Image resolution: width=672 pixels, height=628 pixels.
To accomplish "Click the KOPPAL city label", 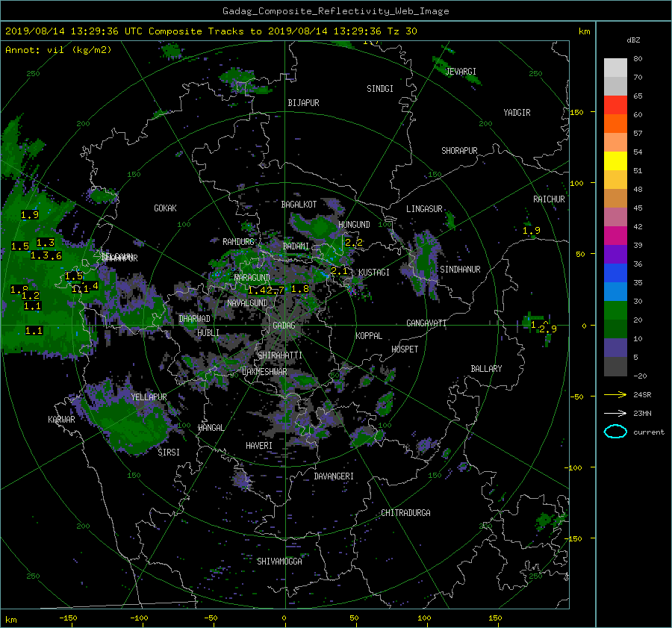I will coord(369,335).
